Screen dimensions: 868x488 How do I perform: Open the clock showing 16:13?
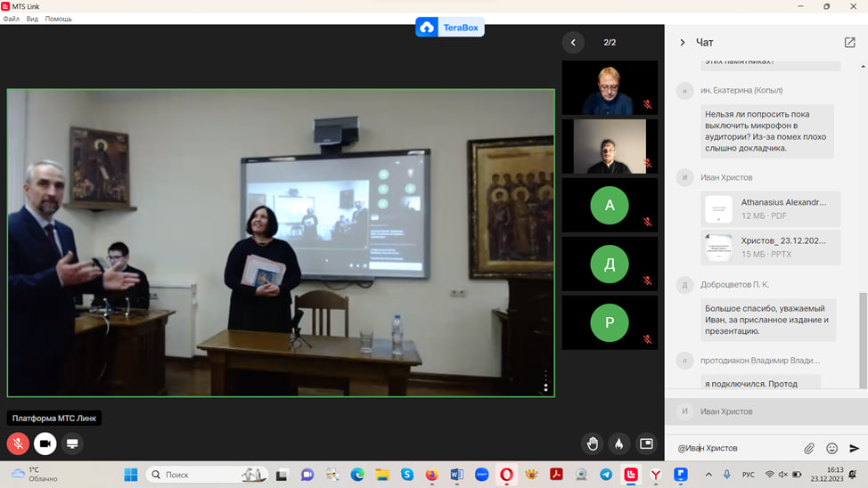826,474
